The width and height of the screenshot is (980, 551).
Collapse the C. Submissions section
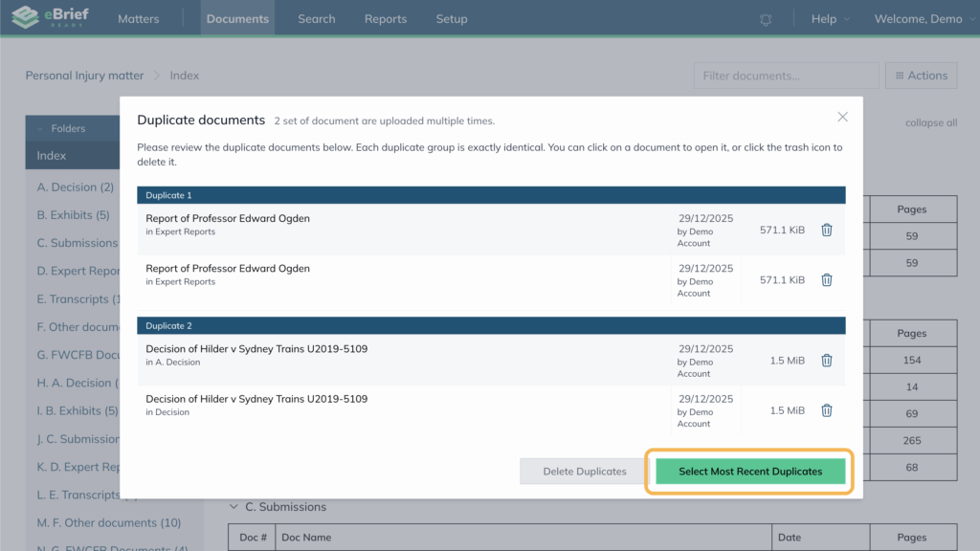[234, 507]
